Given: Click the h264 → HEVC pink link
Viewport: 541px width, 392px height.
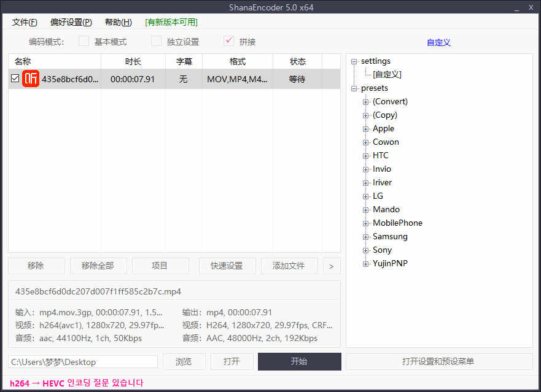Looking at the screenshot, I should pos(76,383).
